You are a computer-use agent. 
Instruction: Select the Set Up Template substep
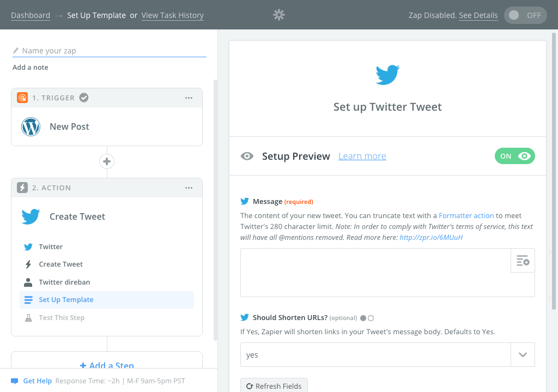pyautogui.click(x=107, y=300)
